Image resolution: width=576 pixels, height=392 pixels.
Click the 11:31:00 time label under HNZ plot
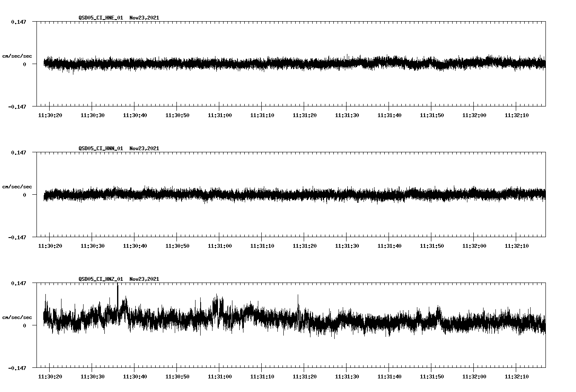[220, 377]
